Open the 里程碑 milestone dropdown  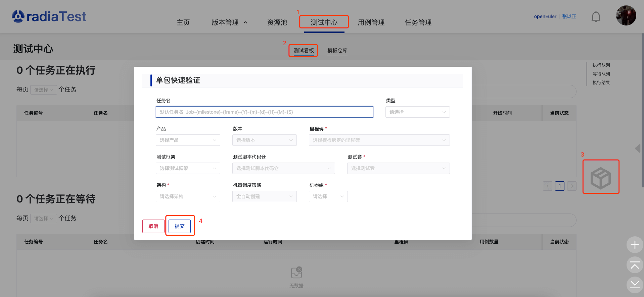(379, 140)
